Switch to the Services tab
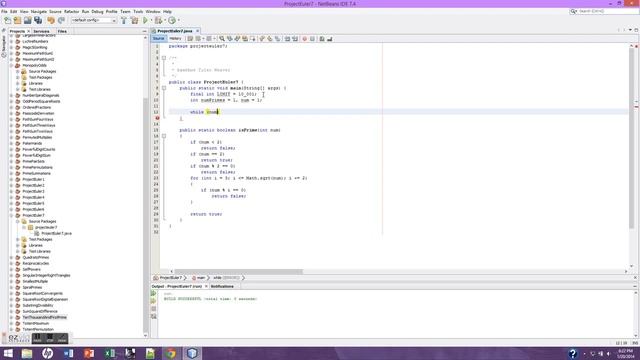Viewport: 640px width, 360px height. point(41,31)
